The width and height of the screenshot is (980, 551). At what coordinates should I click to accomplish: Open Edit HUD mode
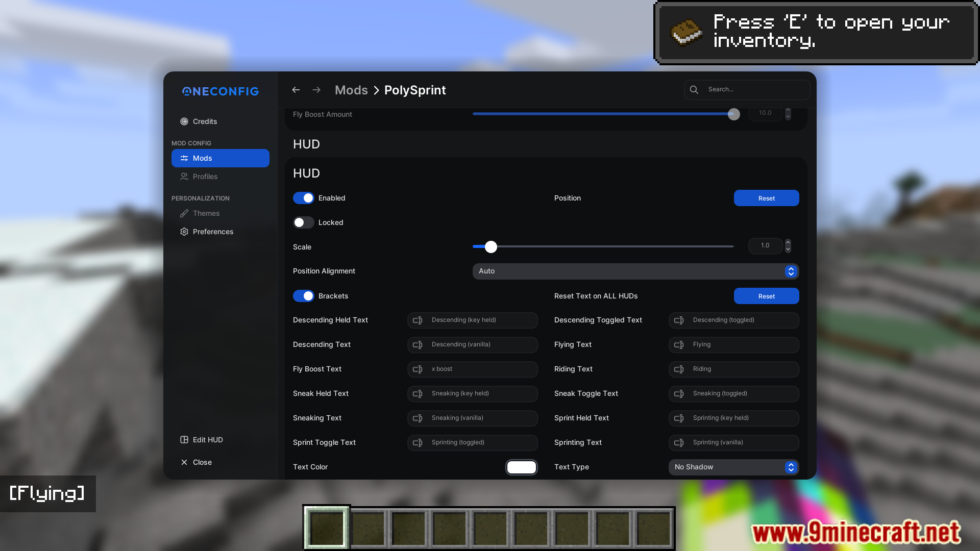click(x=220, y=440)
